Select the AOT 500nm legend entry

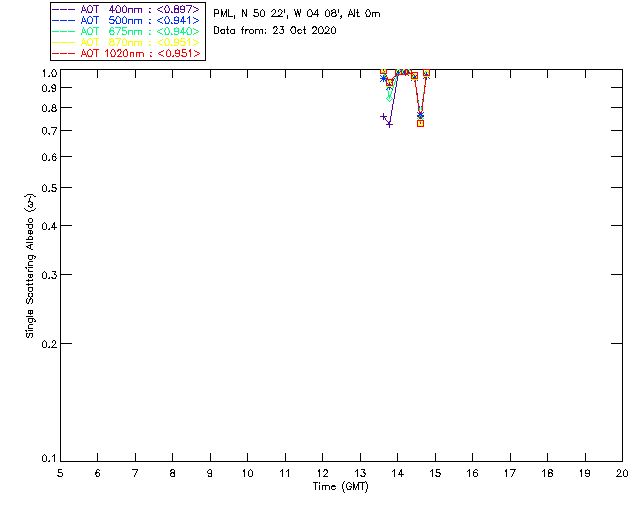127,20
